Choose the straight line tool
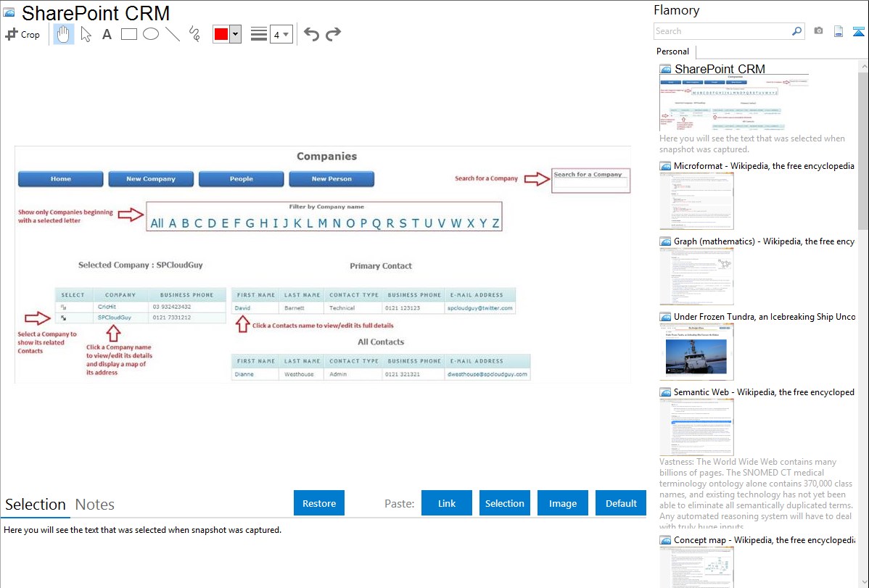Screen dimensions: 869x588 point(173,34)
